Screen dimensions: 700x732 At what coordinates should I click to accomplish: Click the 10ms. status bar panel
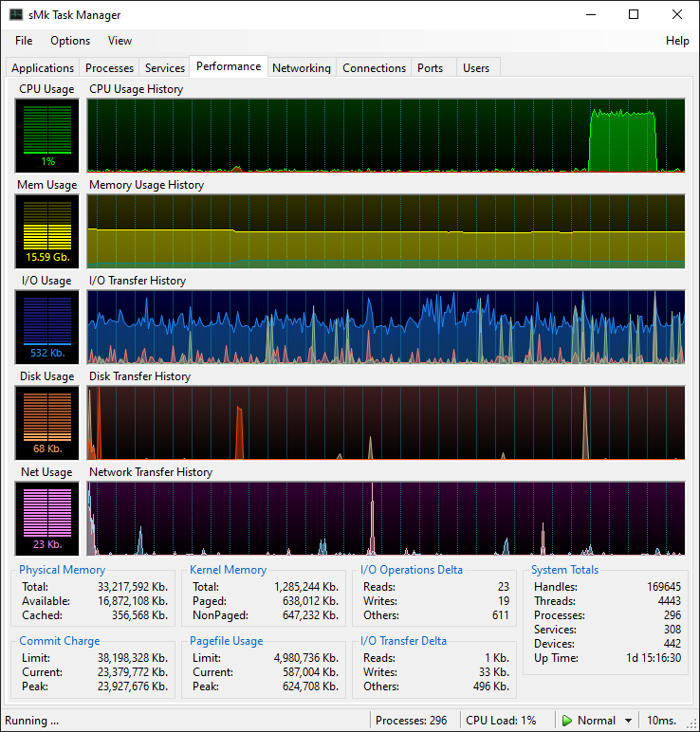coord(662,721)
